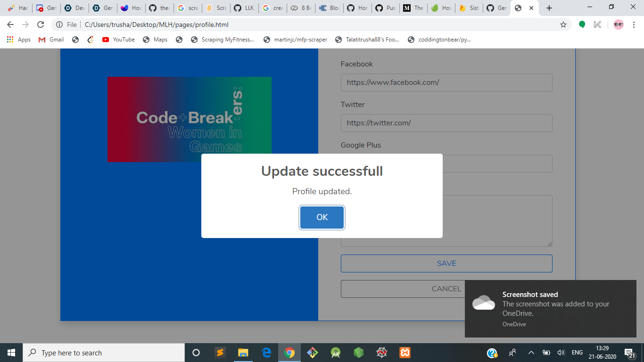
Task: Bookmark this page with the star icon
Action: pyautogui.click(x=563, y=25)
